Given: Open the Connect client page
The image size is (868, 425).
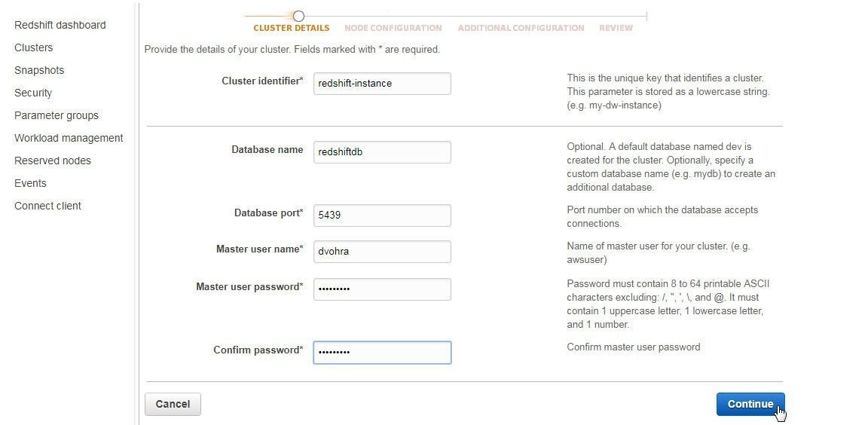Looking at the screenshot, I should pyautogui.click(x=47, y=206).
